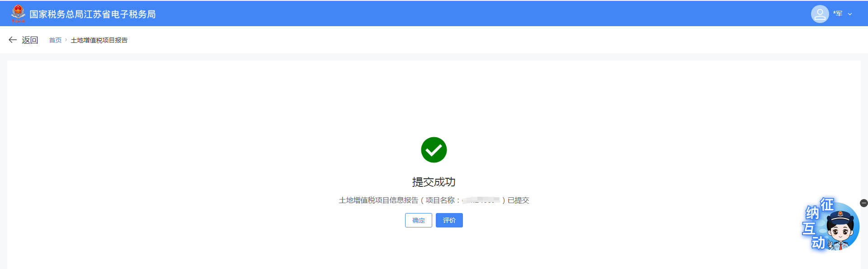
Task: Click the blurred project name value
Action: point(481,200)
